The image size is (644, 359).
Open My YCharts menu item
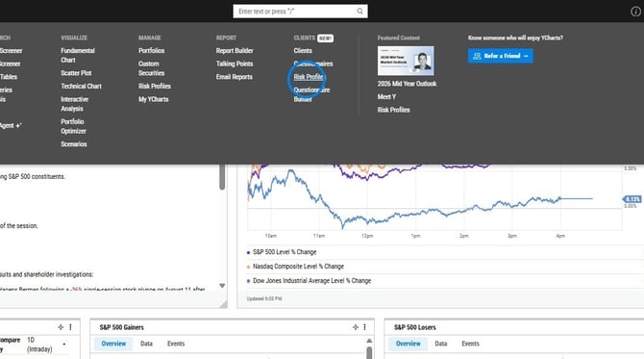153,99
